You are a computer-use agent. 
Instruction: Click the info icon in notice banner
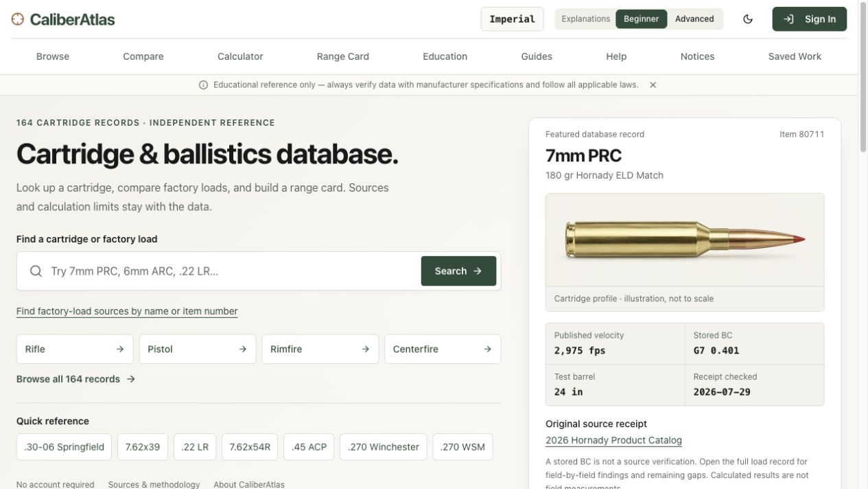point(203,85)
